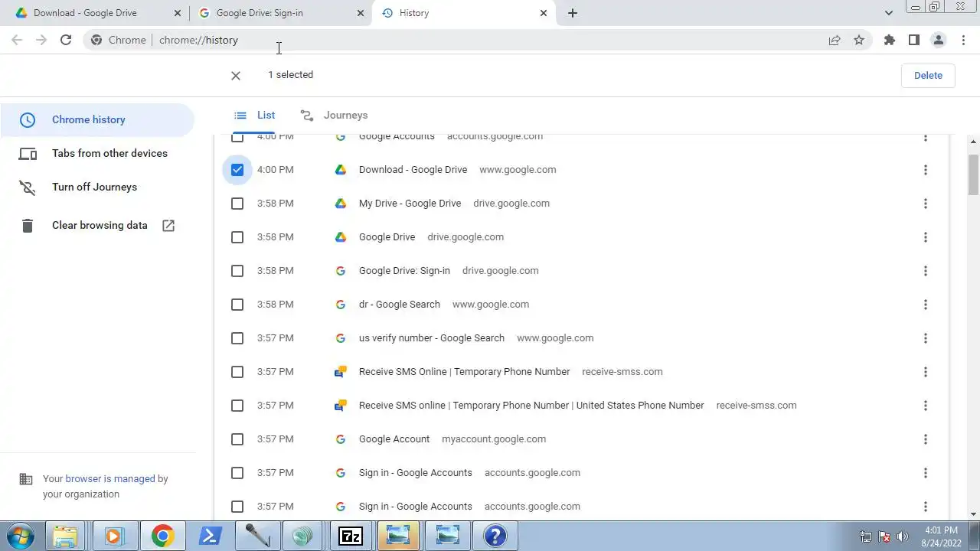The width and height of the screenshot is (980, 551).
Task: Open search tabs dropdown chevron
Action: click(x=889, y=13)
